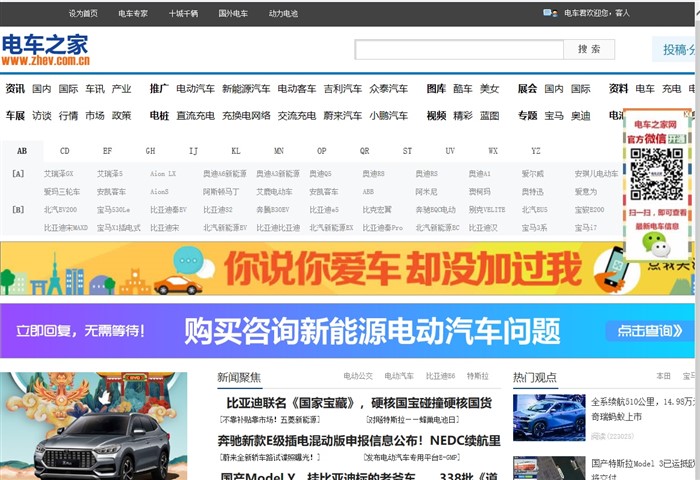Click the green WeChat logo icon
The width and height of the screenshot is (700, 480).
click(x=656, y=245)
